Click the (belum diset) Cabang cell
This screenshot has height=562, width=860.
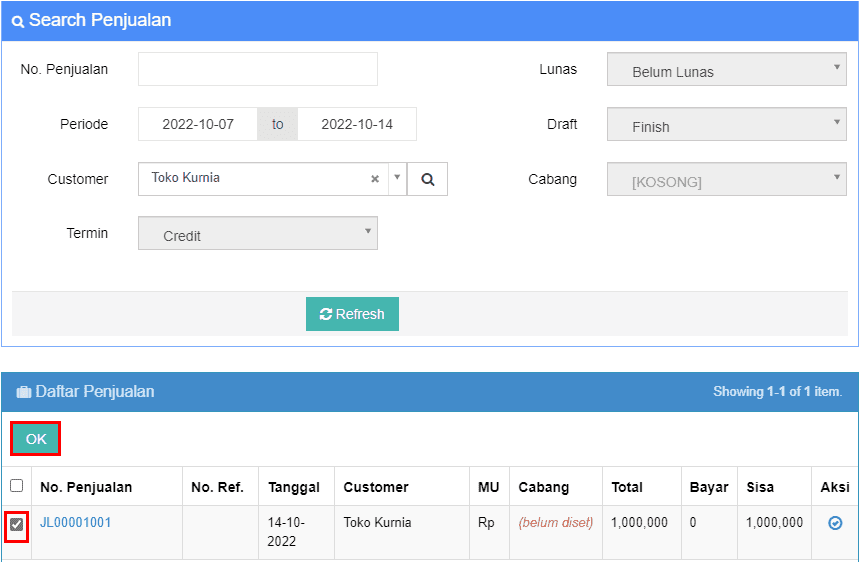(555, 523)
